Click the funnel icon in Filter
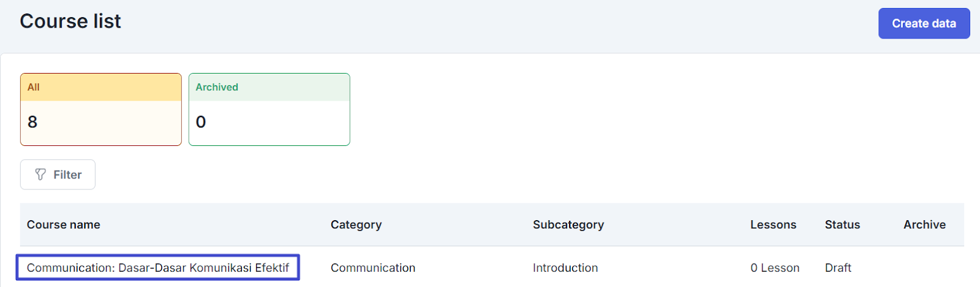 40,175
